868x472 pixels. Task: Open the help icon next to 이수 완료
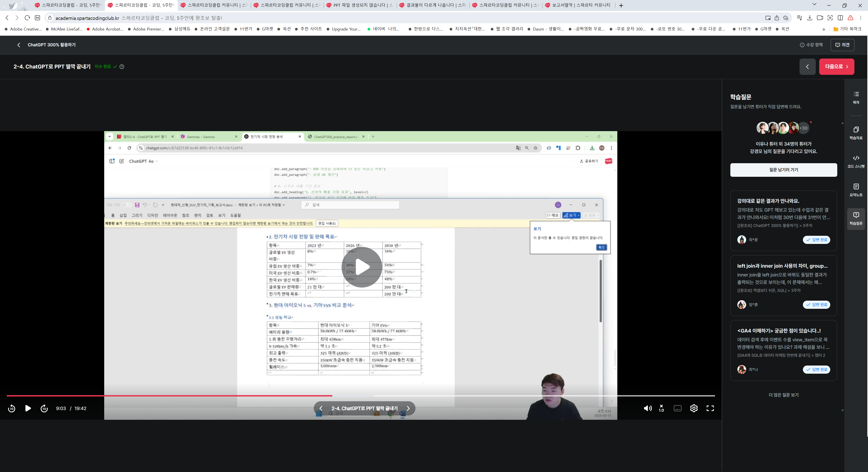click(x=122, y=67)
